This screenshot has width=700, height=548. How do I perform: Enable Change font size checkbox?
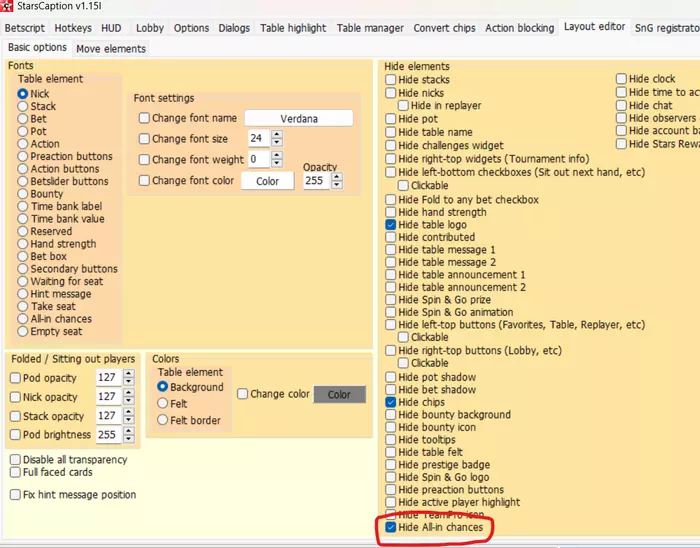coord(144,139)
